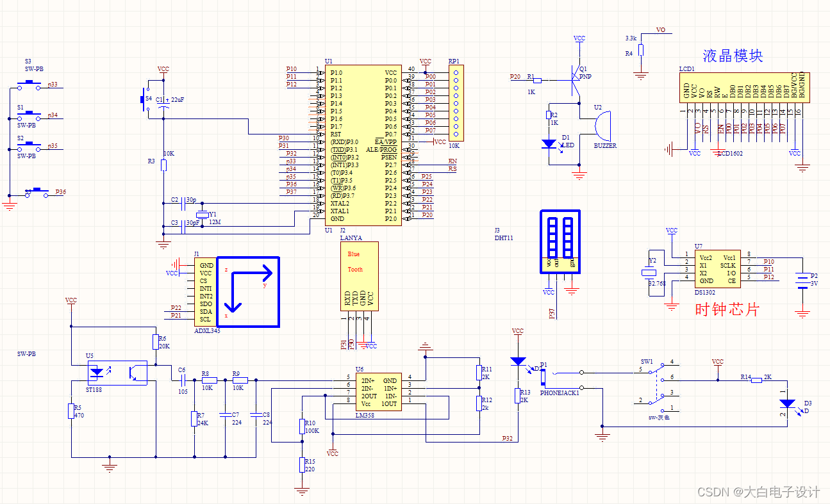Click the C3 30pF capacitor
This screenshot has width=830, height=504.
(x=183, y=226)
